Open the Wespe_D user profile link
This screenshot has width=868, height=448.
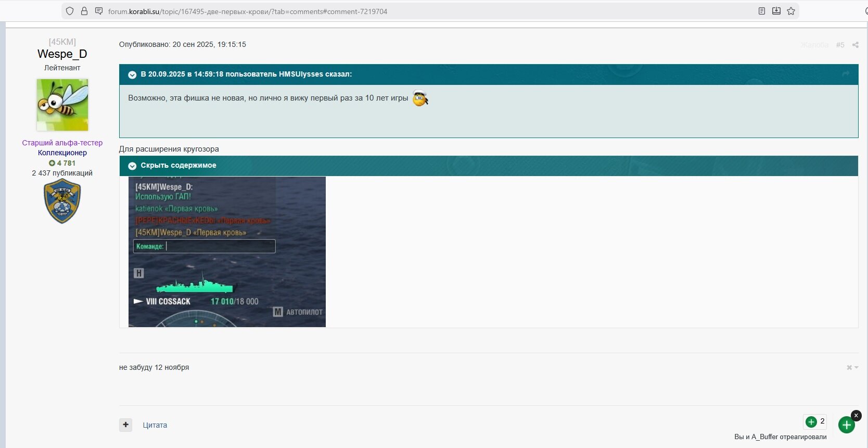[62, 54]
